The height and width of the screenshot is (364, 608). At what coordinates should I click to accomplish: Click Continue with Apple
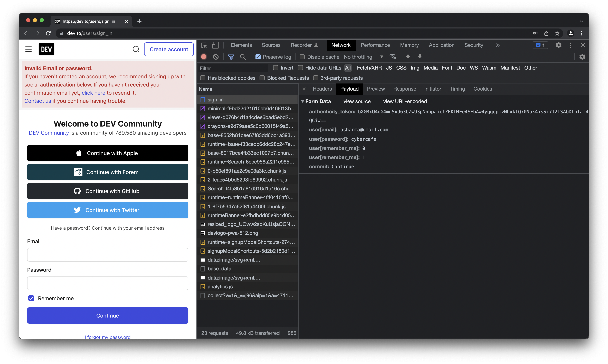[x=108, y=153]
